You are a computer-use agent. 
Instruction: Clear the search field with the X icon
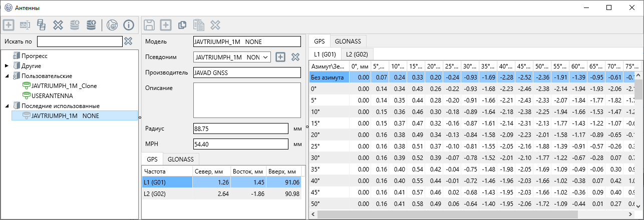pos(128,41)
